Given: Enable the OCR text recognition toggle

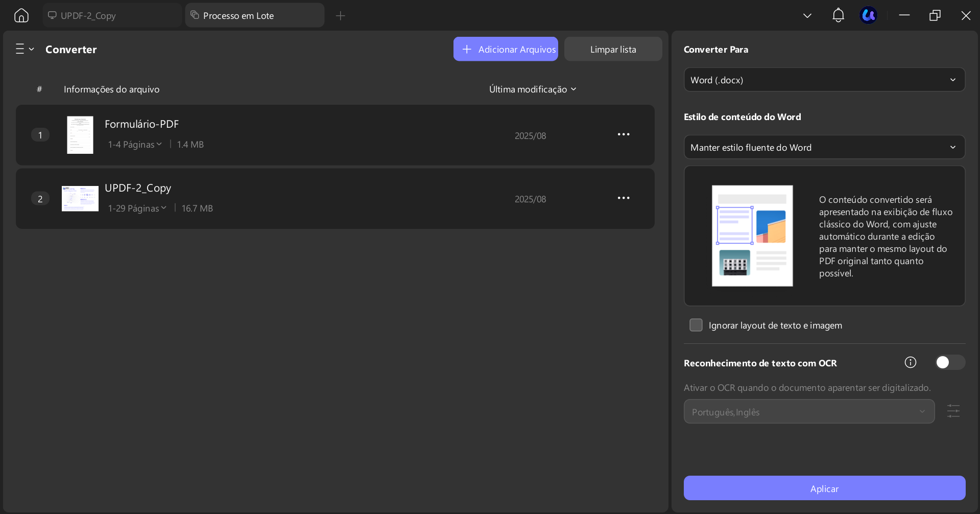Looking at the screenshot, I should [x=949, y=362].
